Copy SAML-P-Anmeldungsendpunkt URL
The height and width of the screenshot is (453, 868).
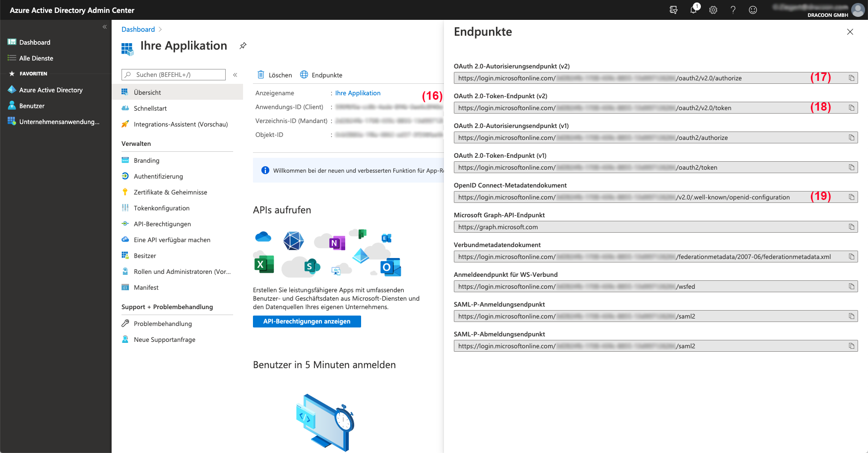tap(851, 316)
